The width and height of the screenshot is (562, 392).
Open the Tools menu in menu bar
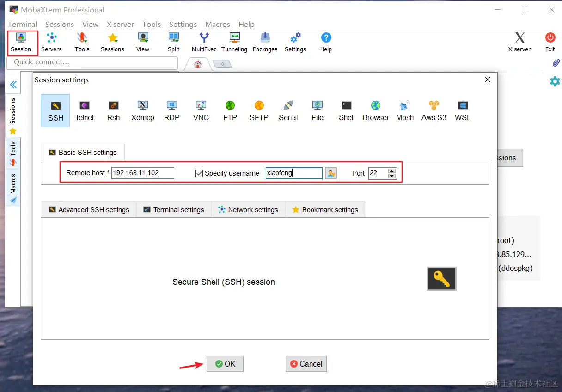coord(152,24)
